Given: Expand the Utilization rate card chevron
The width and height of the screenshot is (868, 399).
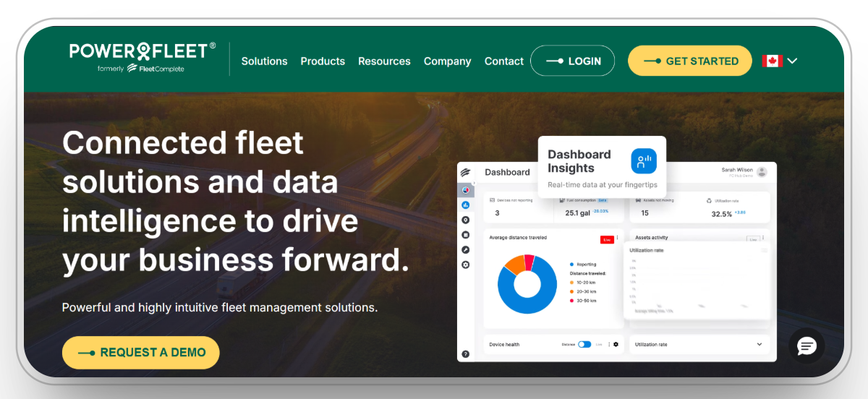Looking at the screenshot, I should [x=759, y=345].
